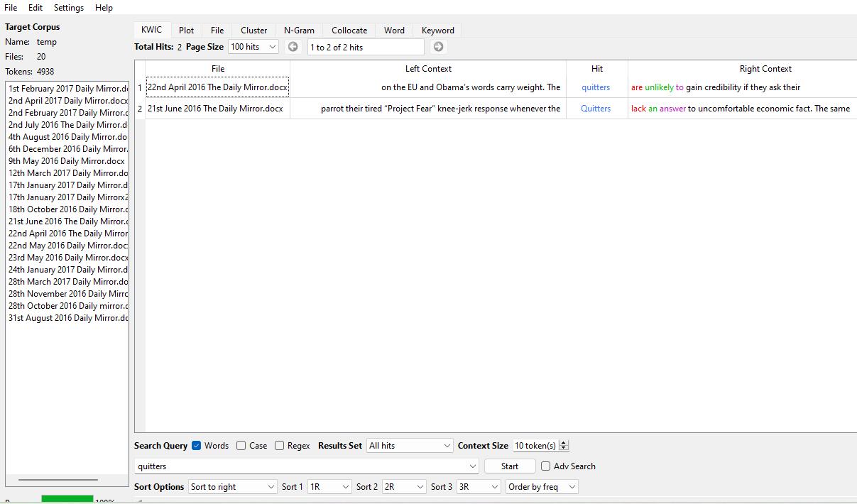Click the corpus loading progress bar
Image resolution: width=857 pixels, height=504 pixels.
coord(67,500)
